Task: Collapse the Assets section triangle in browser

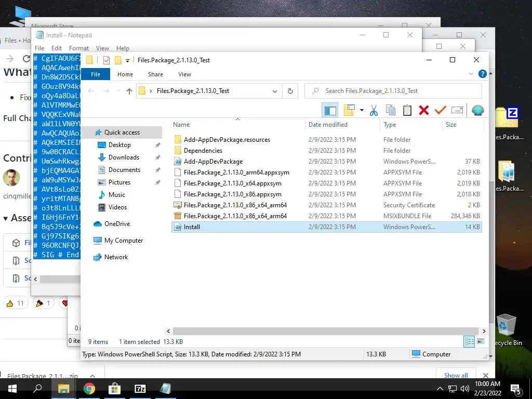Action: tap(5, 219)
